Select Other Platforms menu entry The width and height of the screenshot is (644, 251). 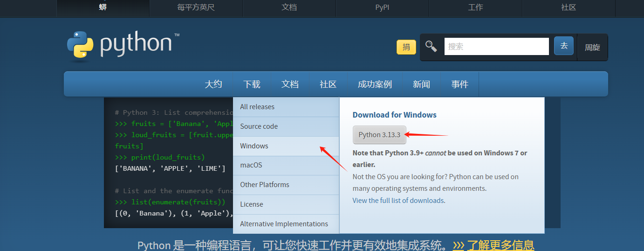click(286, 185)
